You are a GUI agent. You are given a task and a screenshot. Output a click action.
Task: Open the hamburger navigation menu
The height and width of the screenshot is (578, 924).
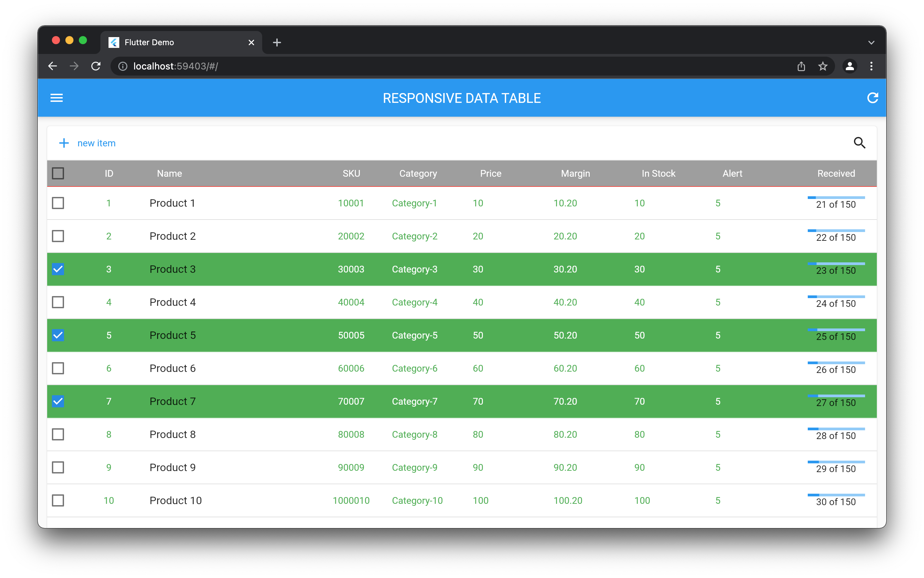(57, 98)
